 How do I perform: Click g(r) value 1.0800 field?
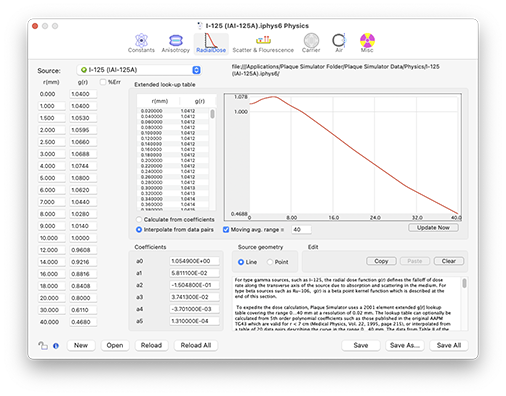83,178
